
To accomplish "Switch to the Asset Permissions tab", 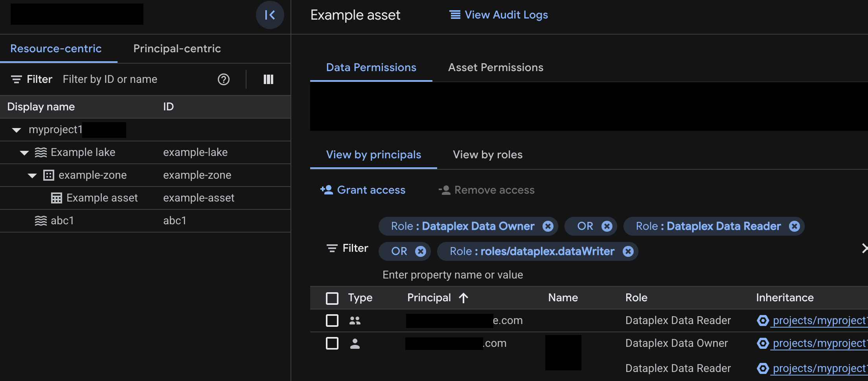I will (495, 67).
